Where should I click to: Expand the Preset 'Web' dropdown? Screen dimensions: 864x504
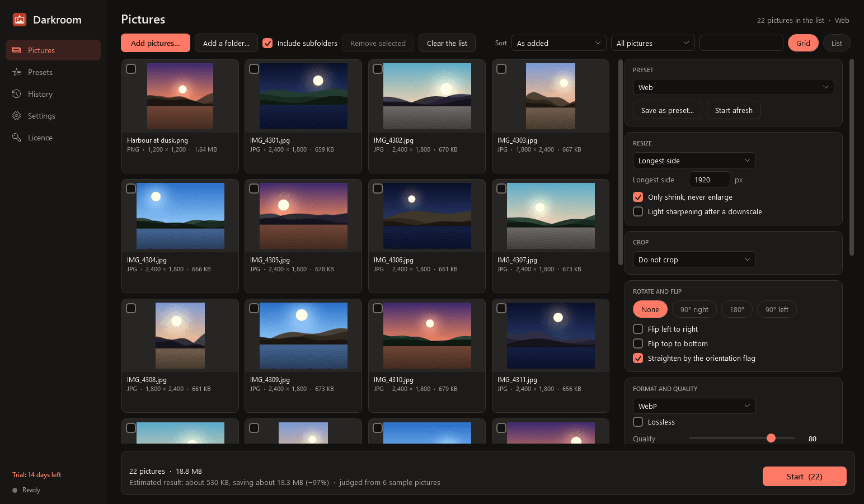[x=733, y=87]
